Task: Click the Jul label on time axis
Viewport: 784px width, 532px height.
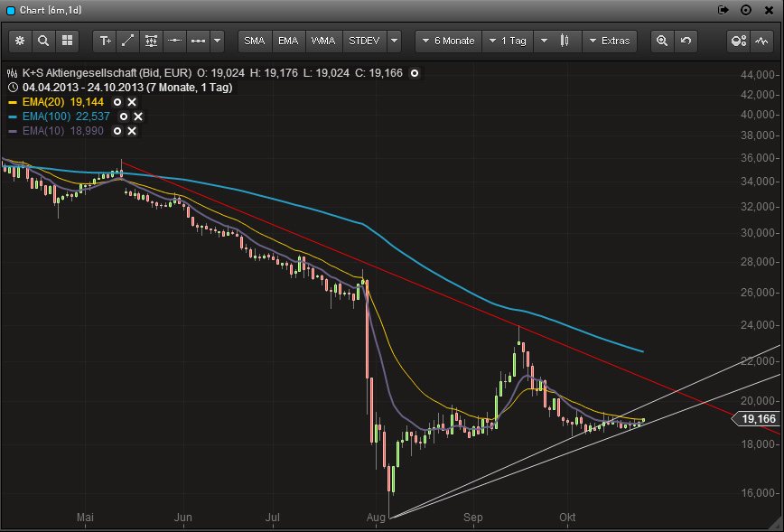Action: pos(272,518)
